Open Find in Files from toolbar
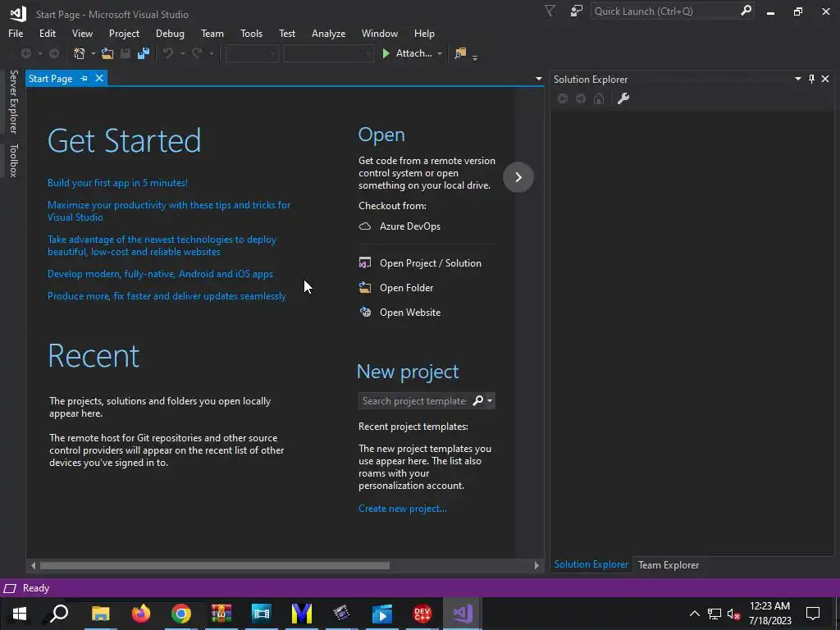Screen dimensions: 840x630 click(x=460, y=53)
